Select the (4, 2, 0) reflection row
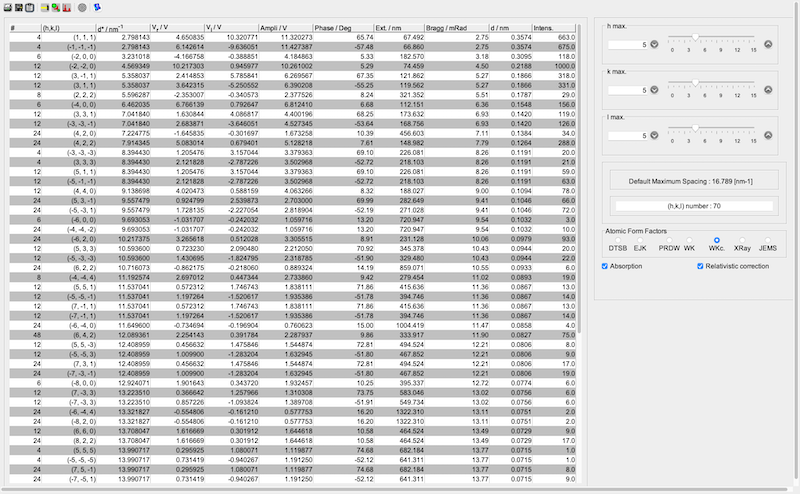Viewport: 800px width, 494px height. click(x=292, y=133)
